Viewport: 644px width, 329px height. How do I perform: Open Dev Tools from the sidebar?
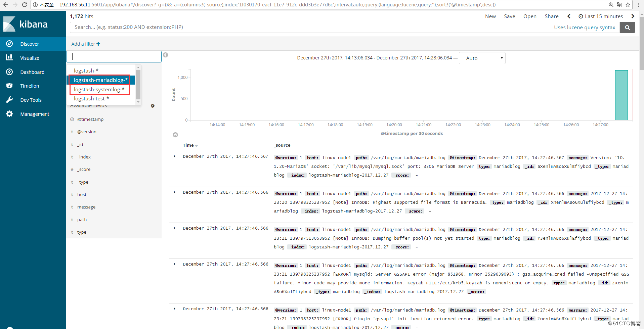click(x=31, y=100)
